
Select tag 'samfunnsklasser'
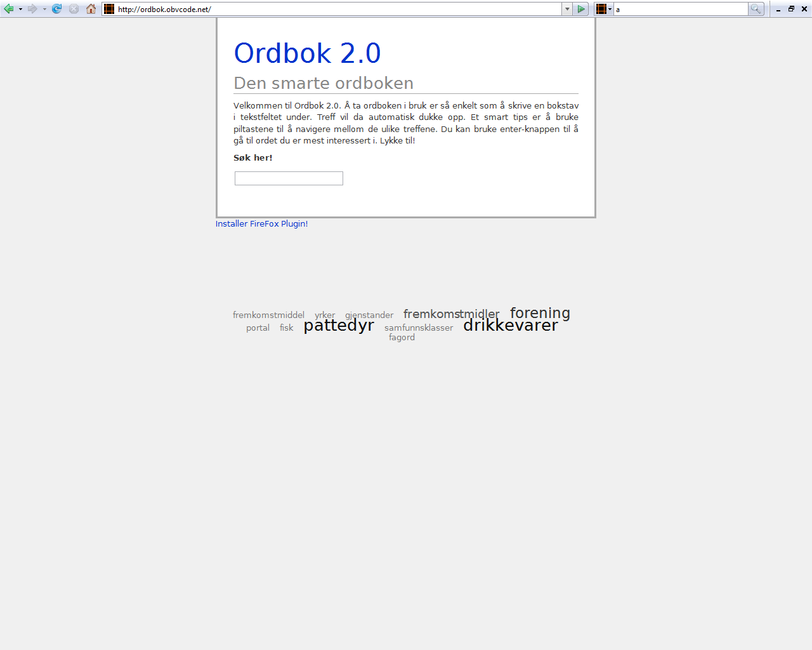point(419,328)
